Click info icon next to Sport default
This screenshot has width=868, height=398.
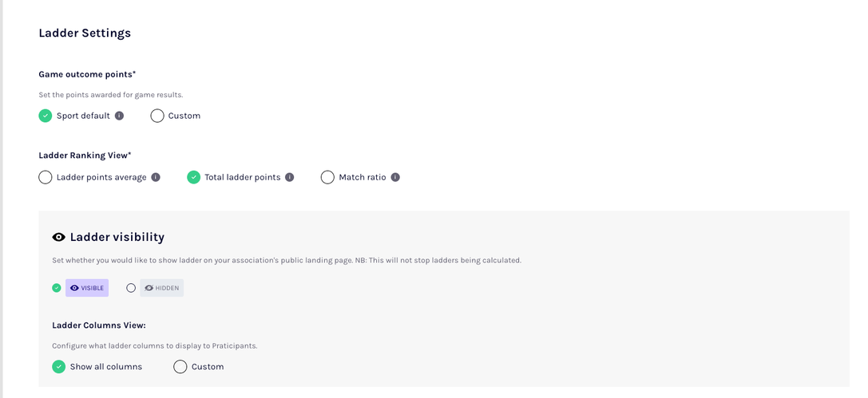tap(119, 116)
